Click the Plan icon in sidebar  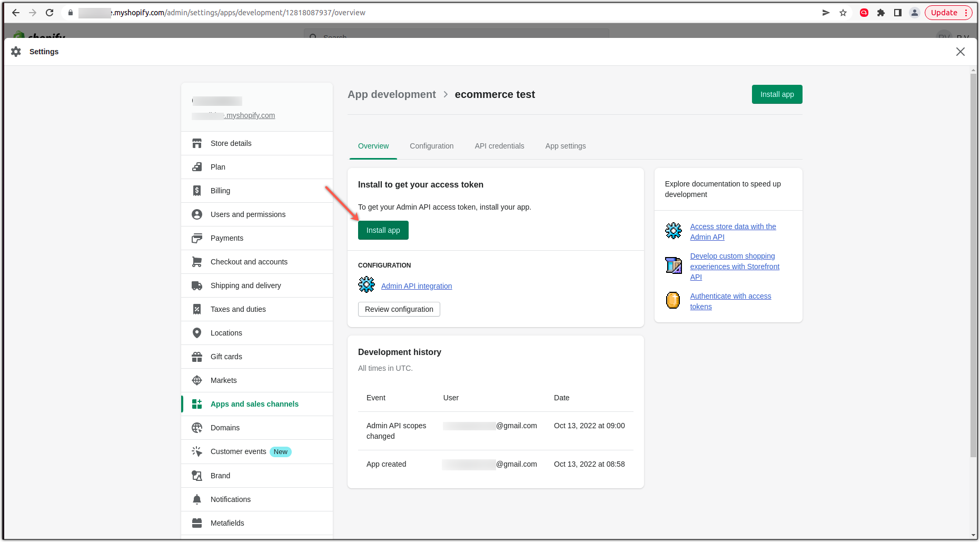(x=197, y=167)
